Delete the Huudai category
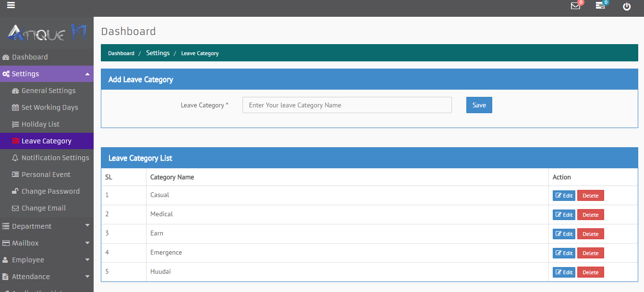 [x=590, y=272]
